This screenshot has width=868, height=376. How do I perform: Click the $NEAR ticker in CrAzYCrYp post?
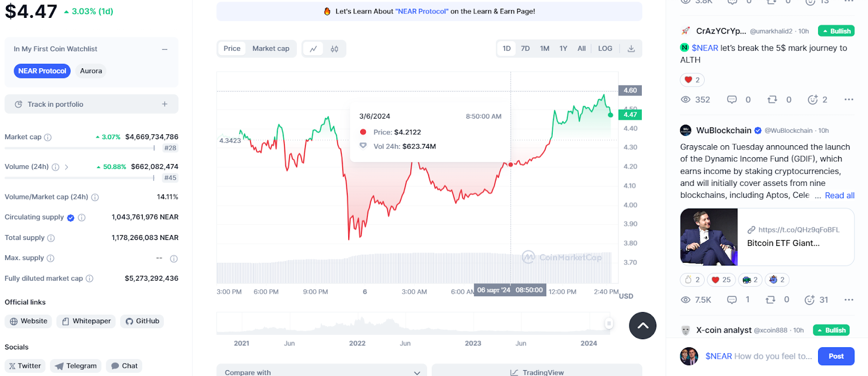click(705, 48)
